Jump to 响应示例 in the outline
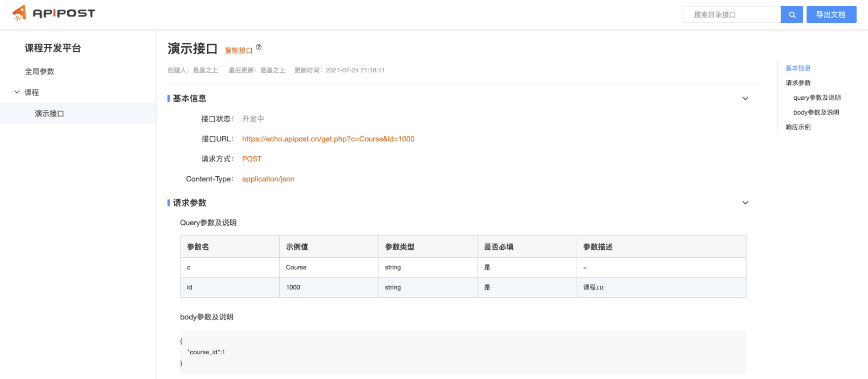The image size is (868, 379). pyautogui.click(x=798, y=127)
